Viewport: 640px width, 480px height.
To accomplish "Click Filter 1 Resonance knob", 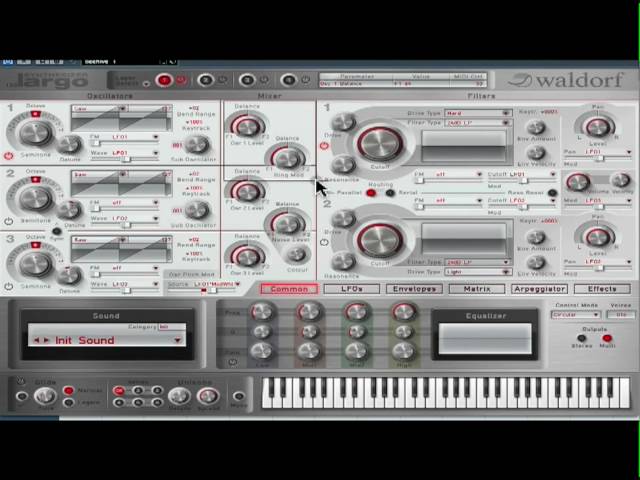I will tap(344, 165).
